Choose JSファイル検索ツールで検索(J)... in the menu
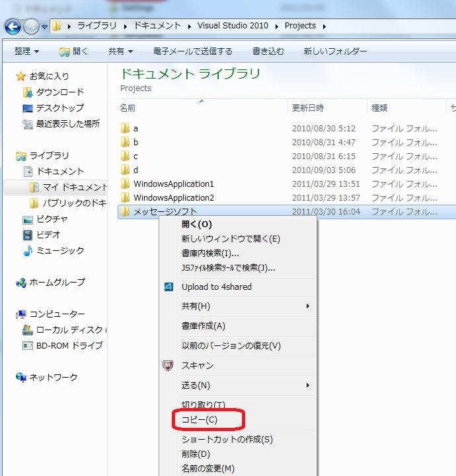Image resolution: width=456 pixels, height=476 pixels. 228,268
